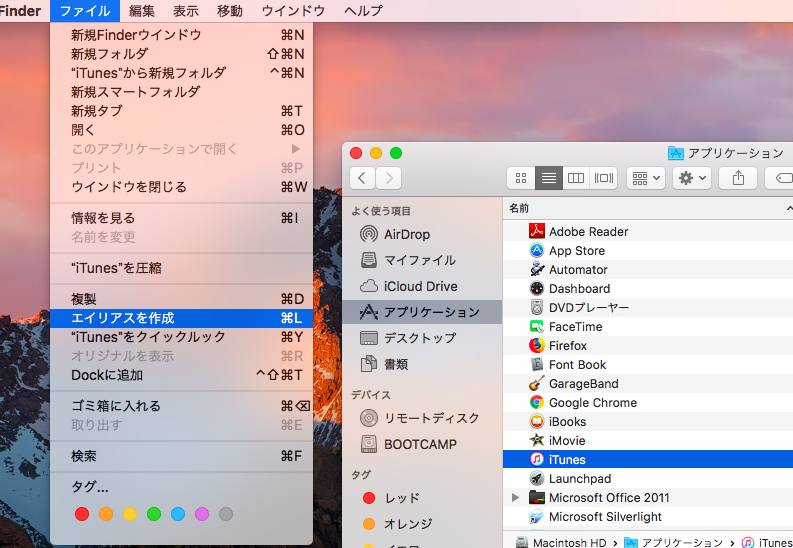Choose エイリアスを作成 from the menu

coord(182,318)
